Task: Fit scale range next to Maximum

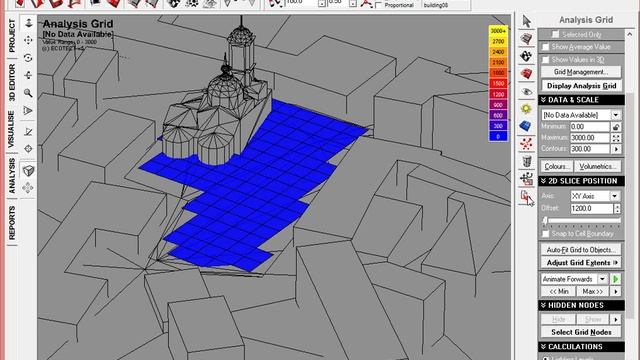Action: tap(616, 138)
